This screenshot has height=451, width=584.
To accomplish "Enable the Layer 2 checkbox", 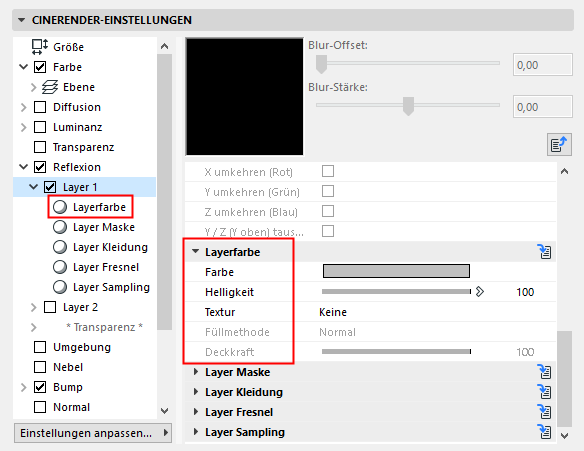I will click(50, 307).
